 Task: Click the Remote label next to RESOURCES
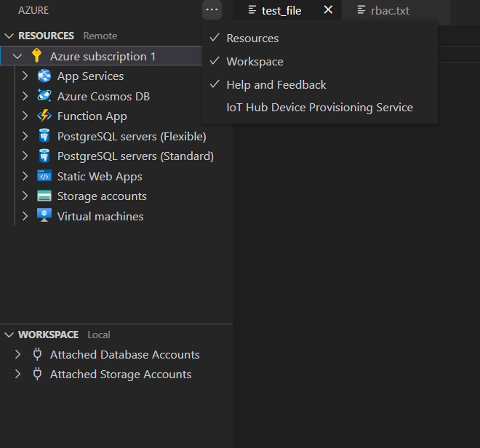pos(100,36)
